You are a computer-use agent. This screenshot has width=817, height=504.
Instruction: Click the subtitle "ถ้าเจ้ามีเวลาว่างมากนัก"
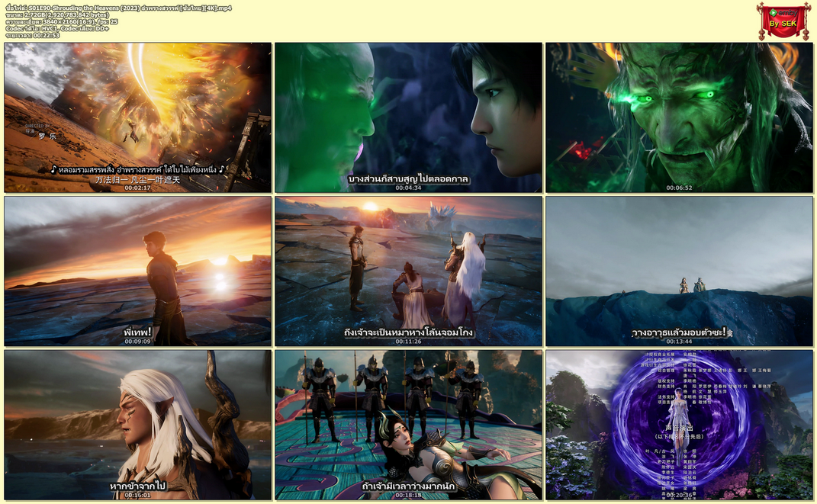coord(409,486)
